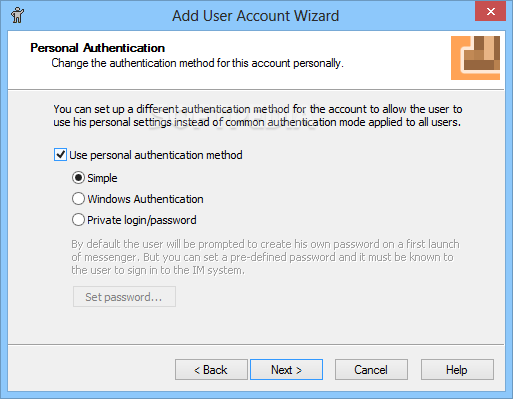Click the 'Private login/password' label text

click(x=142, y=220)
